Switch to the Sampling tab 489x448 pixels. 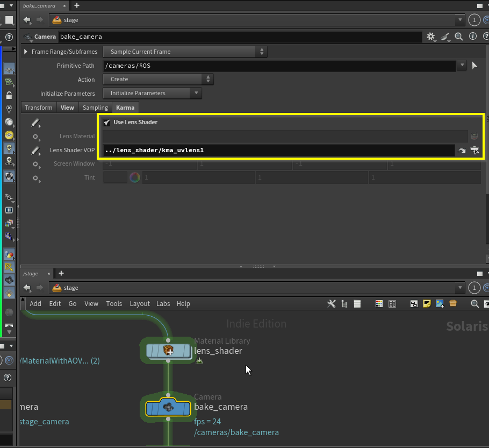pos(95,108)
